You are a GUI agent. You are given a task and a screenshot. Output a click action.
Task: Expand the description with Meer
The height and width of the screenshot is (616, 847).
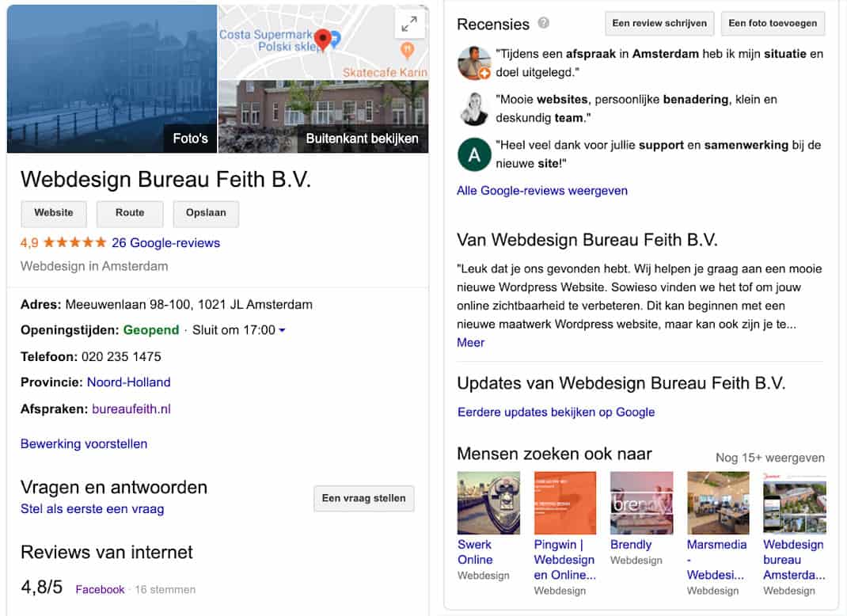(x=470, y=342)
